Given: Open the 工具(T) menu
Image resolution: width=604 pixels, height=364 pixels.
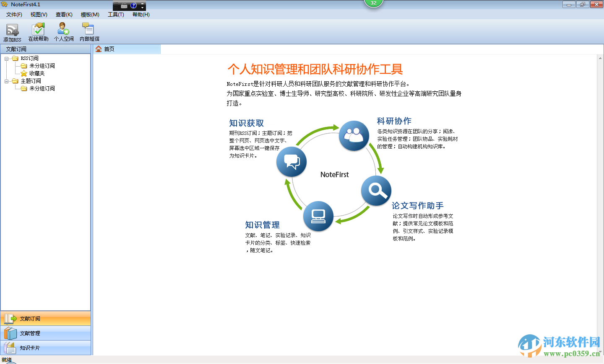Looking at the screenshot, I should click(115, 14).
